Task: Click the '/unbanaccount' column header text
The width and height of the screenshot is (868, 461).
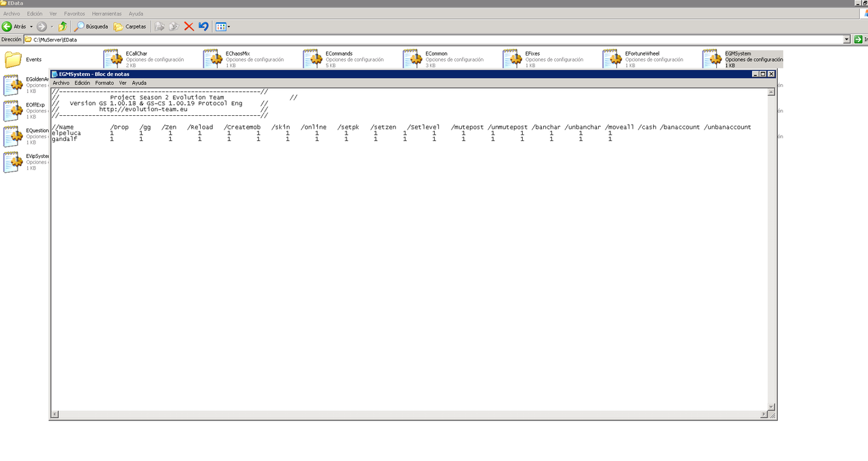Action: click(x=727, y=127)
